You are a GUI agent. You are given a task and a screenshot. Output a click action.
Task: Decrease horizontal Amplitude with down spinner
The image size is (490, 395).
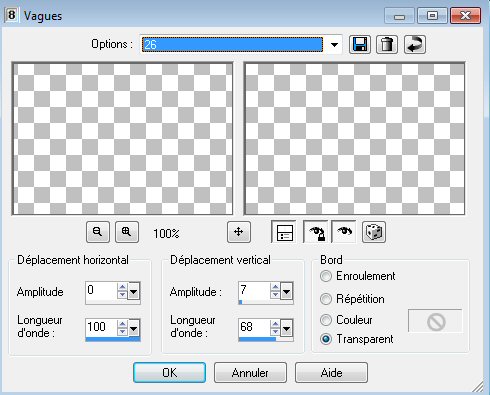[122, 295]
